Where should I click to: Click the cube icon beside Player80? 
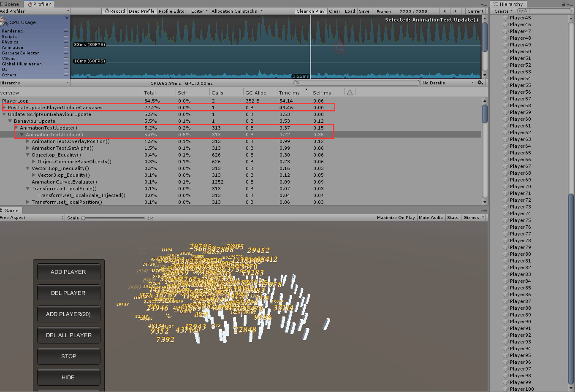point(505,254)
